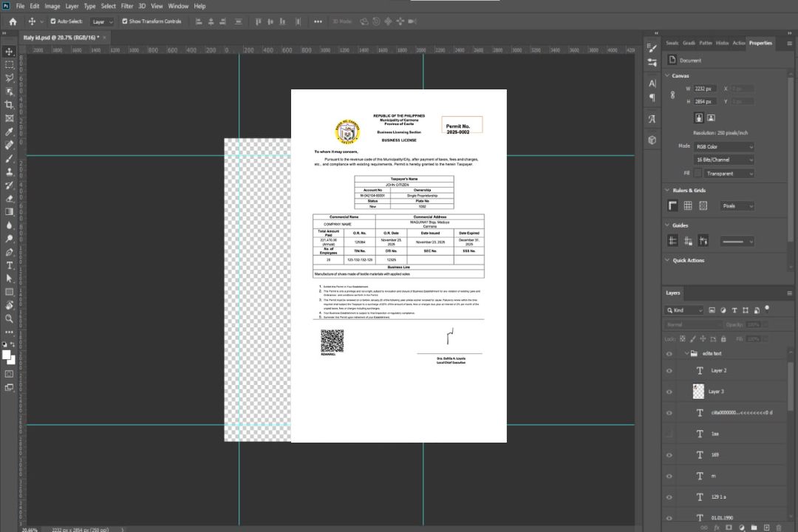798x532 pixels.
Task: Open the File menu
Action: (21, 6)
